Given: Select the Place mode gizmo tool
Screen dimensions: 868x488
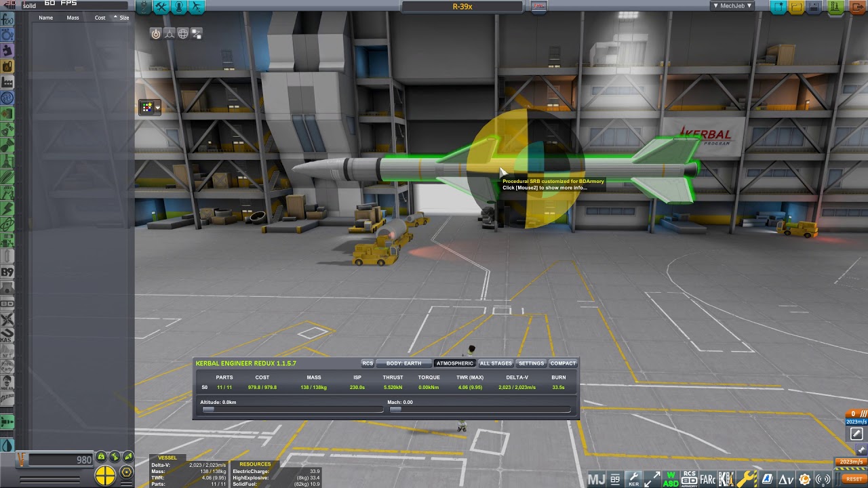Looking at the screenshot, I should click(155, 33).
